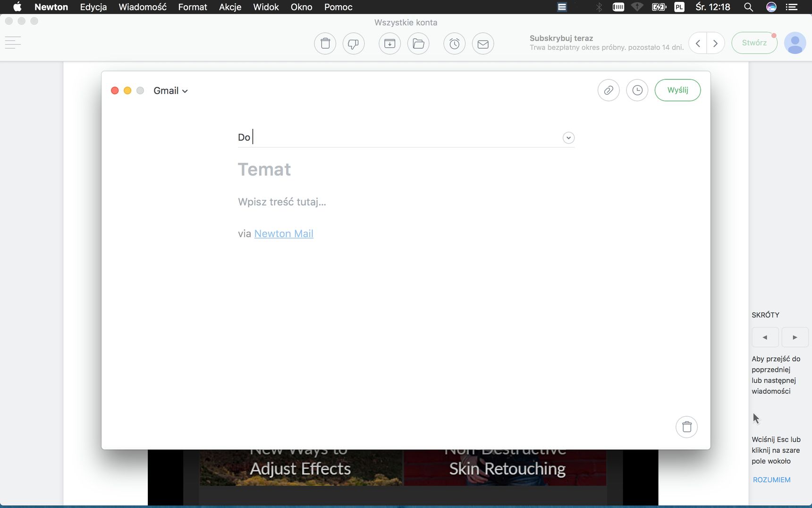
Task: Open the Widok menu
Action: coord(266,7)
